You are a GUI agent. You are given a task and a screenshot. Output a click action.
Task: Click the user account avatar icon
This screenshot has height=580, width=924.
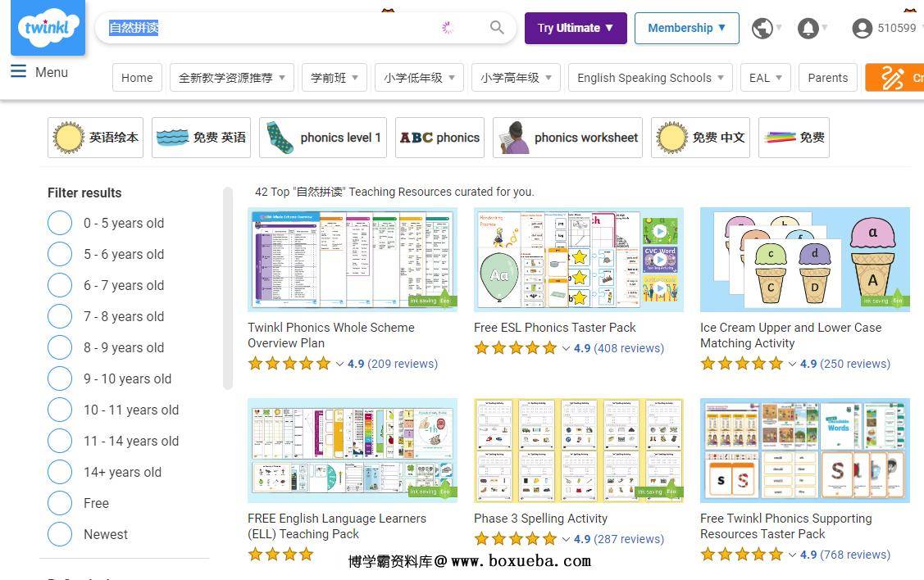(863, 28)
